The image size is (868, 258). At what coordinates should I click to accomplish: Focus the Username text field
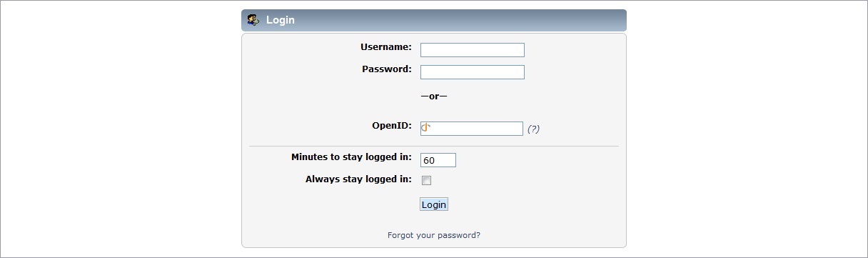tap(473, 50)
